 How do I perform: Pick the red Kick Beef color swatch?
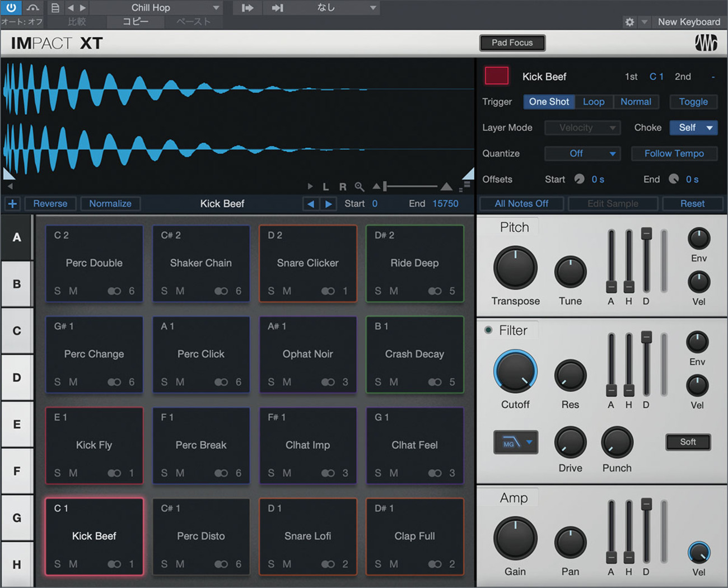click(x=496, y=76)
